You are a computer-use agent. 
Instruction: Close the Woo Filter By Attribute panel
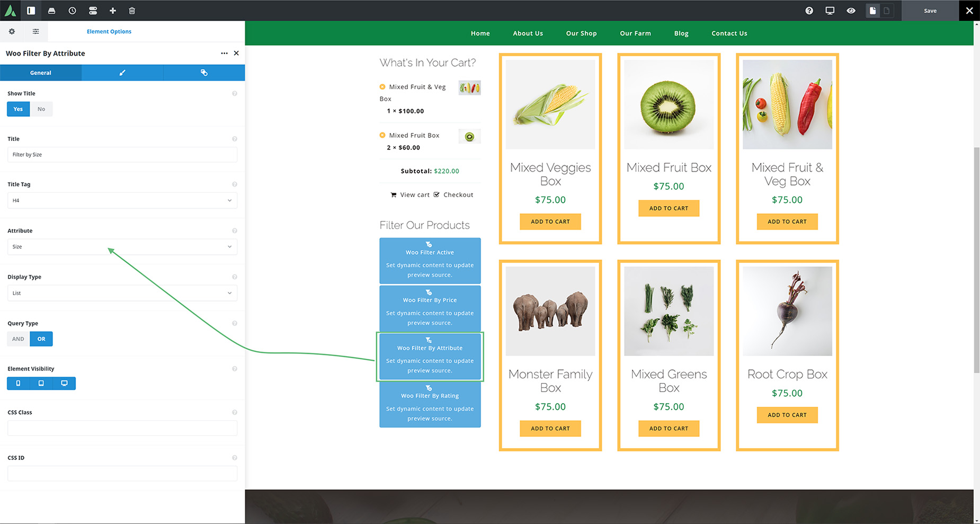[x=236, y=53]
